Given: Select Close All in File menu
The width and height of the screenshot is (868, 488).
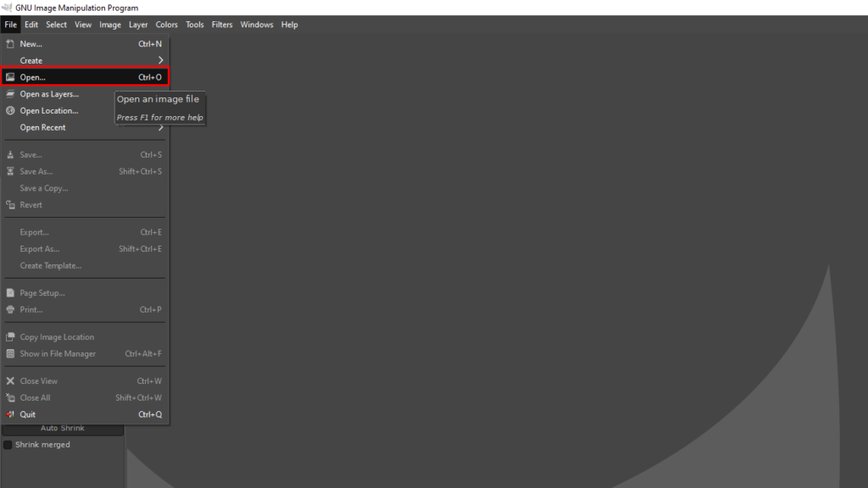Looking at the screenshot, I should click(x=85, y=397).
